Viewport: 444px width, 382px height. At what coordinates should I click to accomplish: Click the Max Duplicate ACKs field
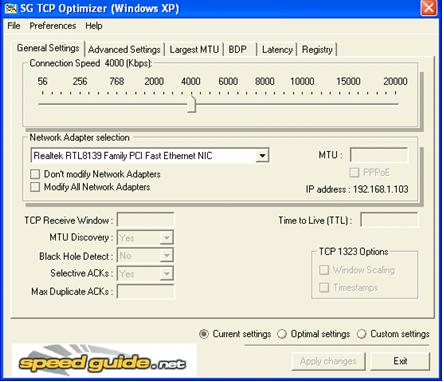click(145, 292)
